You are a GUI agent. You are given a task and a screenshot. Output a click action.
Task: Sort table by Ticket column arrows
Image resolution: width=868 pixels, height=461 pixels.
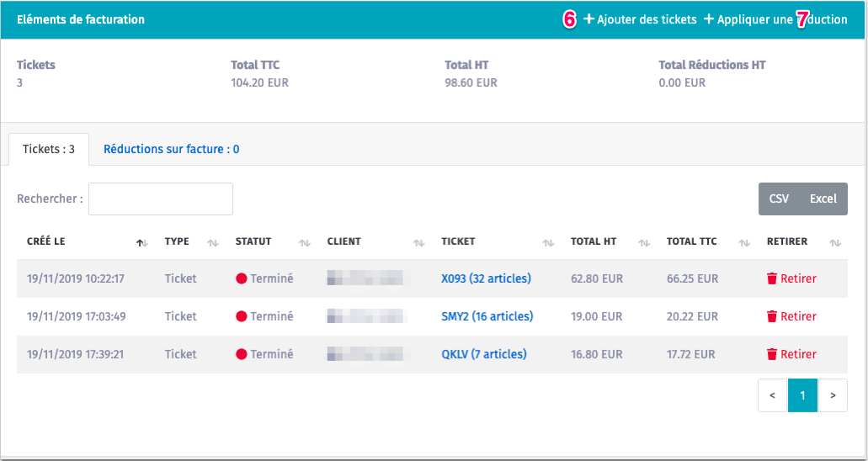tap(548, 242)
